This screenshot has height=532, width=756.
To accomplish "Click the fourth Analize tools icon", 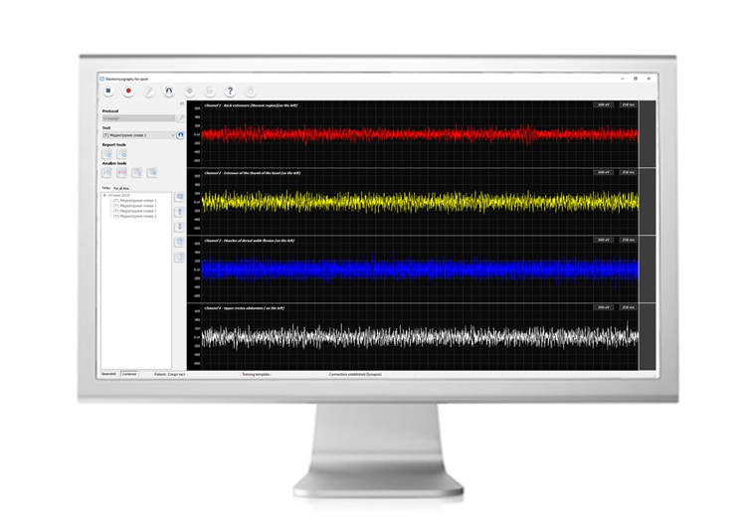I will pyautogui.click(x=152, y=173).
